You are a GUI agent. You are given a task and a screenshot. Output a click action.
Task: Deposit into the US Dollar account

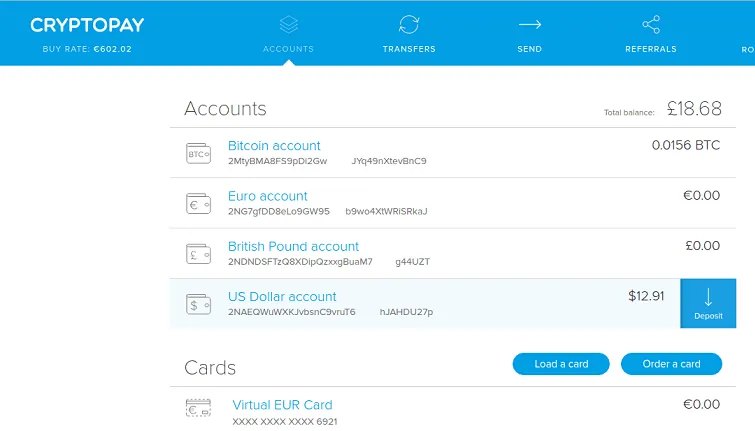(708, 303)
